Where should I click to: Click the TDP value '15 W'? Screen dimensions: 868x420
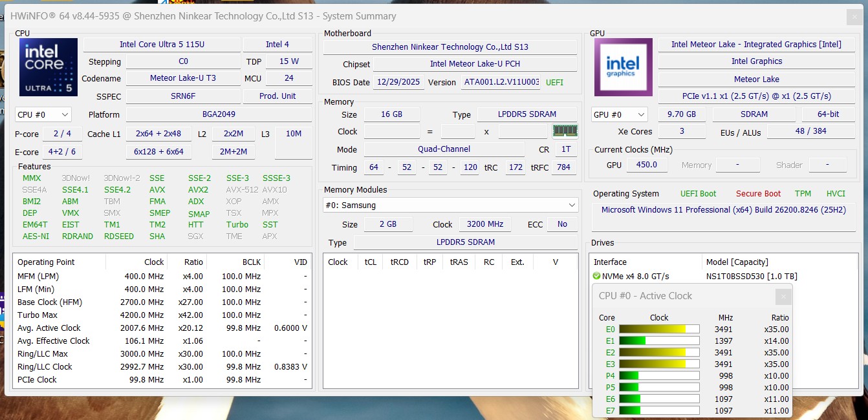289,61
